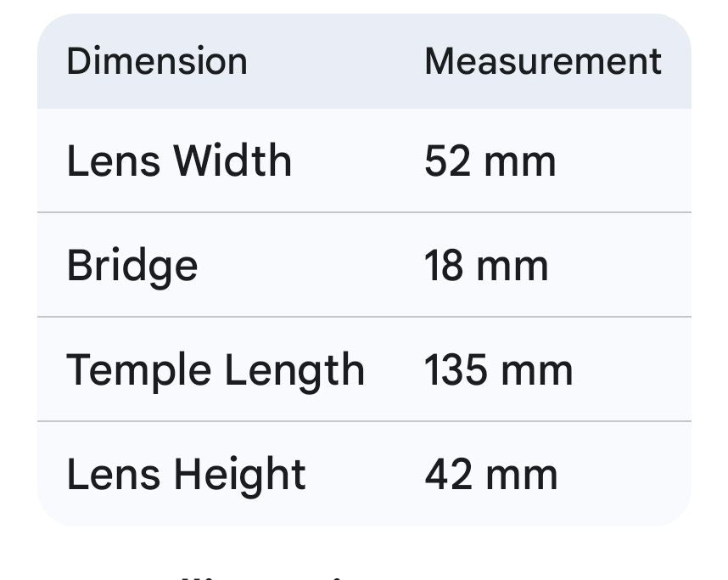Click the 135 mm value
The image size is (728, 580).
[498, 370]
